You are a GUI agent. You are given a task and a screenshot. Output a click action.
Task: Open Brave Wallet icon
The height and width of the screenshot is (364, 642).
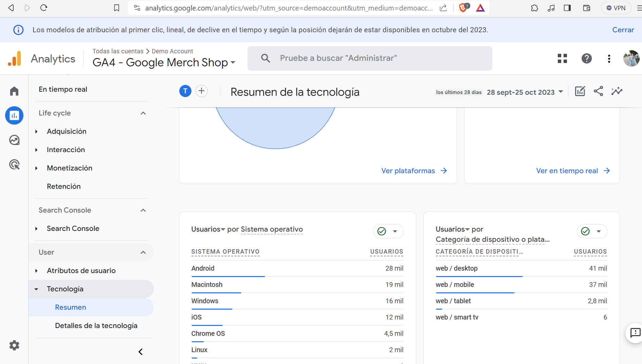[587, 8]
